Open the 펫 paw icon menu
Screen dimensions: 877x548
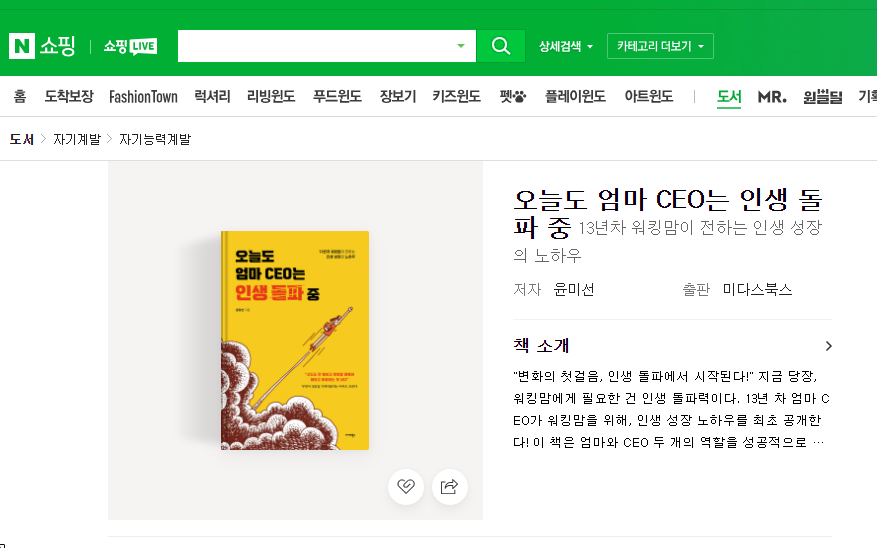[512, 97]
